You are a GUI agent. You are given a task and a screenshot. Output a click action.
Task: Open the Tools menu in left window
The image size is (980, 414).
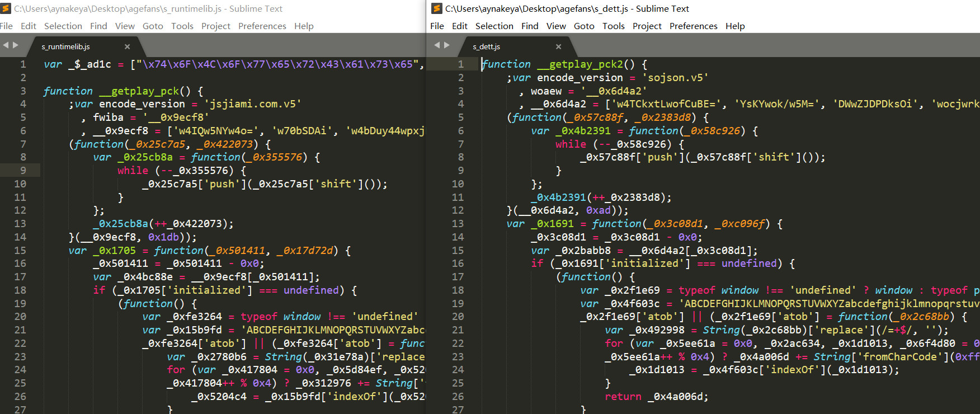pyautogui.click(x=182, y=26)
